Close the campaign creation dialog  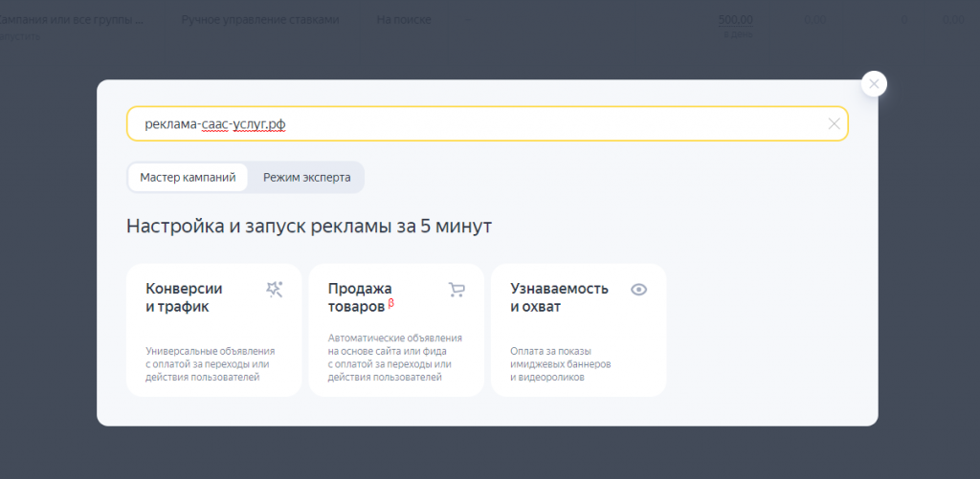[x=873, y=84]
